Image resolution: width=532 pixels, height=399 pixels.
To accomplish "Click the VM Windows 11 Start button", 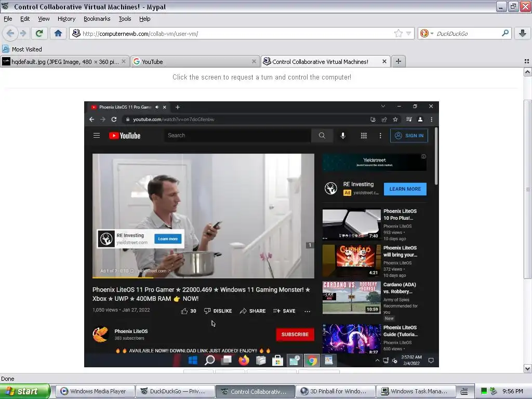I will click(193, 360).
